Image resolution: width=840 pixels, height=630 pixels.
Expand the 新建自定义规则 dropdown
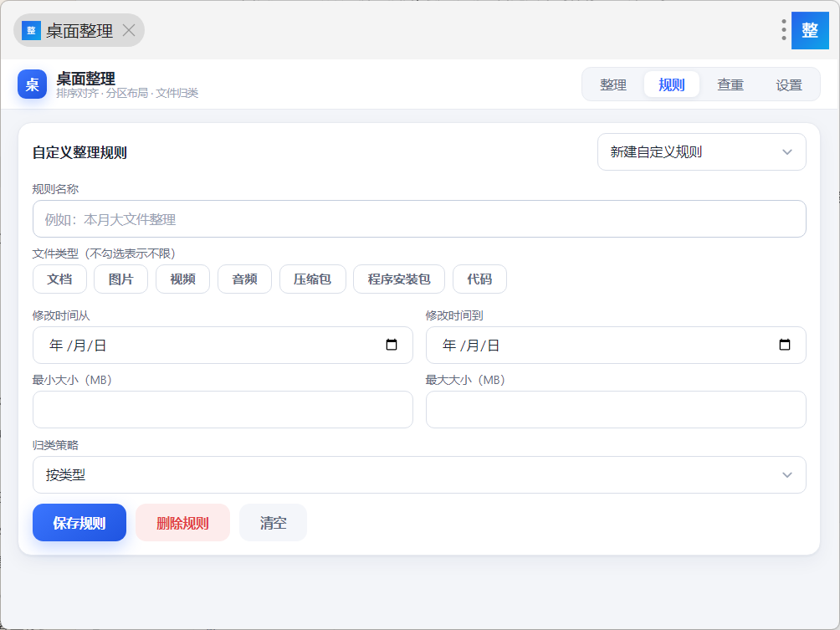(702, 152)
